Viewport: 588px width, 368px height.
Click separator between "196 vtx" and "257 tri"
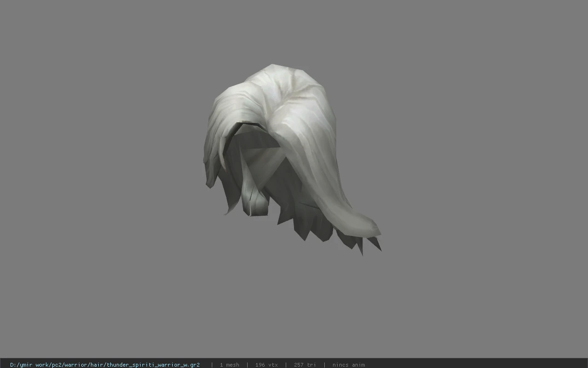286,365
